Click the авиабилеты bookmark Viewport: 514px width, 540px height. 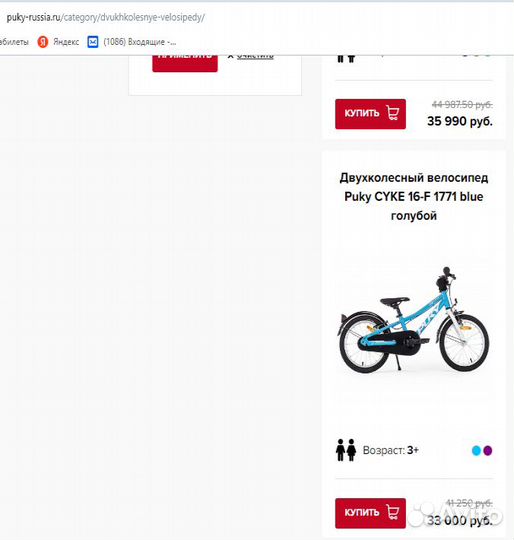click(14, 42)
